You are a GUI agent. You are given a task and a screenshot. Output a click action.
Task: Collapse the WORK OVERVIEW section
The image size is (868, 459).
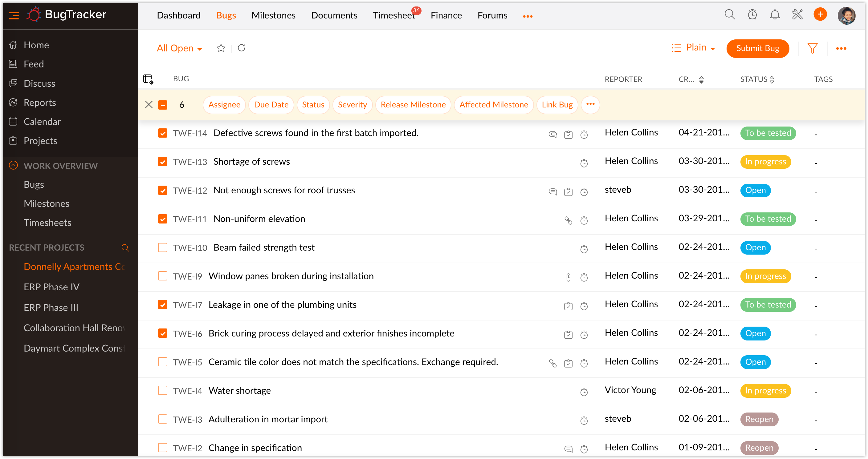click(x=13, y=165)
